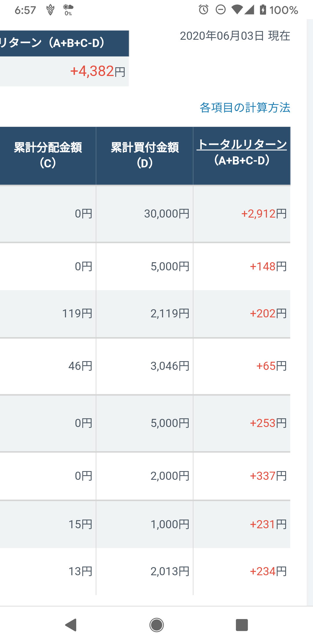Tap the 2,013円 purchase amount cell

click(x=170, y=571)
